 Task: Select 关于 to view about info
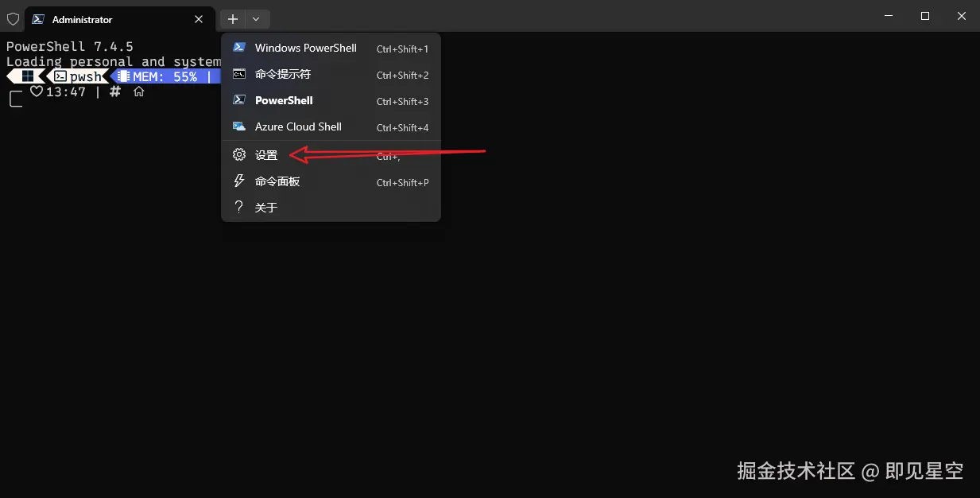coord(266,207)
